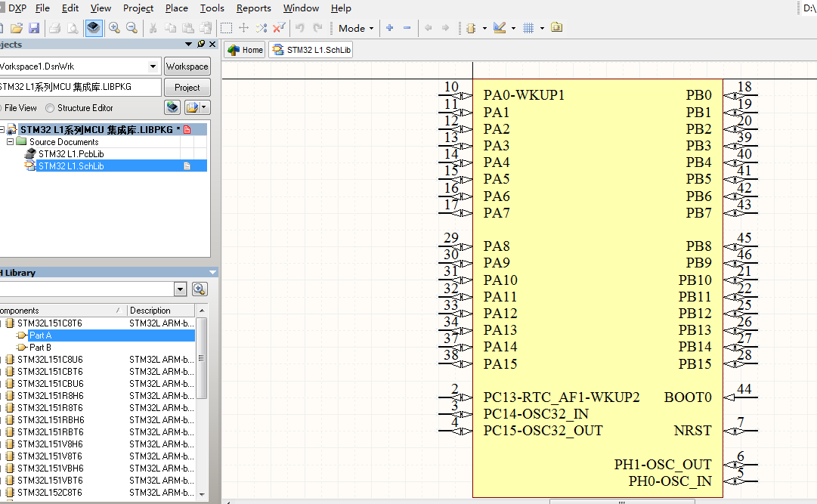Open the SCH Library filter dropdown
The height and width of the screenshot is (504, 817).
(181, 289)
